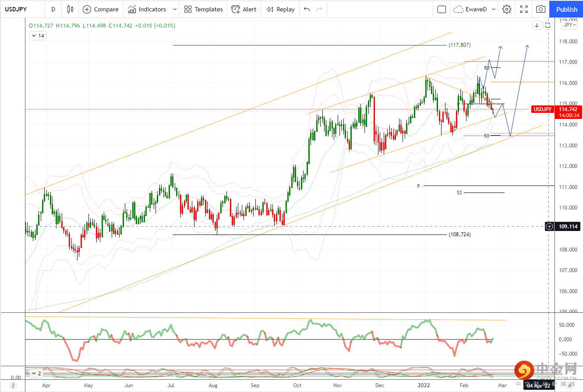Open the candlestick chart style selector

pos(70,9)
